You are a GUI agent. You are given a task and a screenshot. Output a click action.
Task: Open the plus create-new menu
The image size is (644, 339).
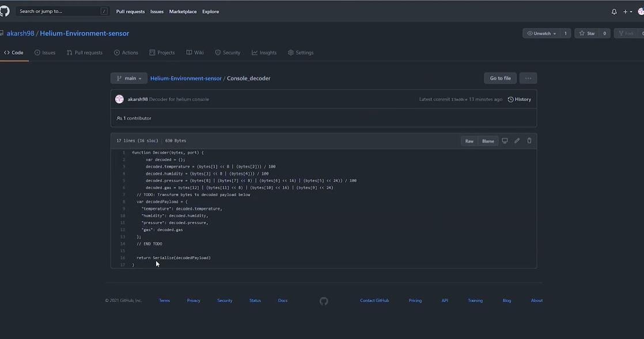click(627, 12)
